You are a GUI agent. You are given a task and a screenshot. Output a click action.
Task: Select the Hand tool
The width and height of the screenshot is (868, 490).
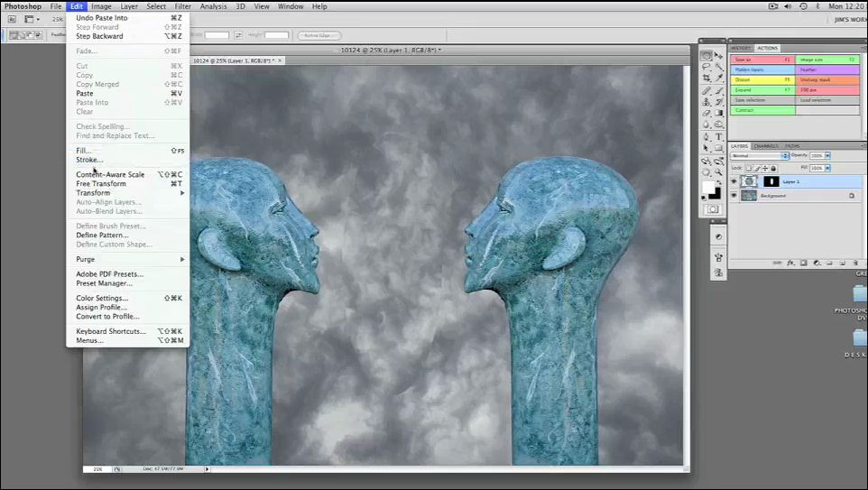click(706, 172)
